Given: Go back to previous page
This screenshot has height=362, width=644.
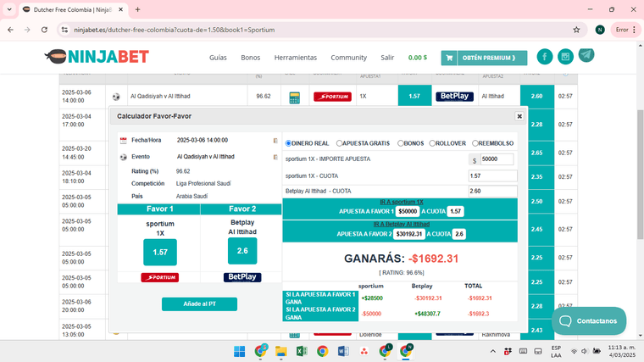Looking at the screenshot, I should [11, 30].
